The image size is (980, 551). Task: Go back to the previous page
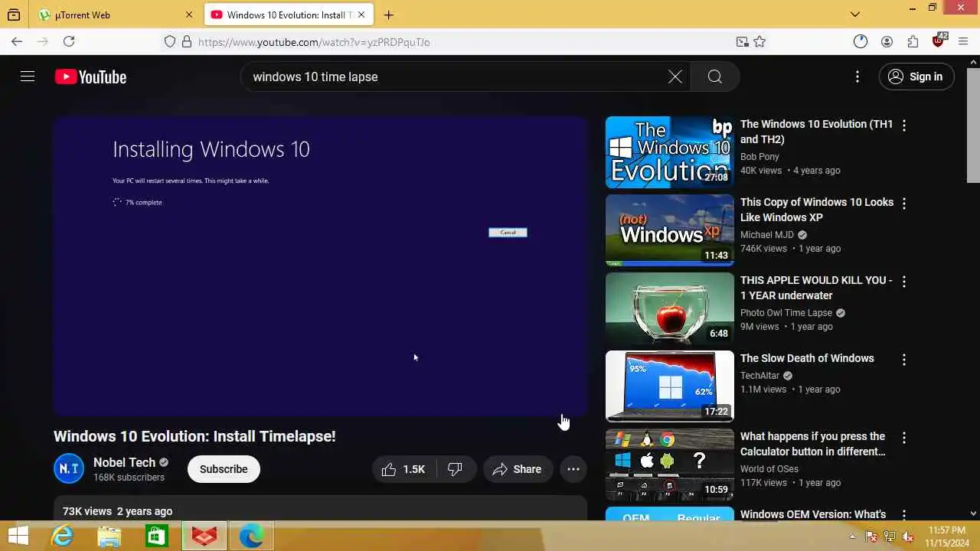17,42
